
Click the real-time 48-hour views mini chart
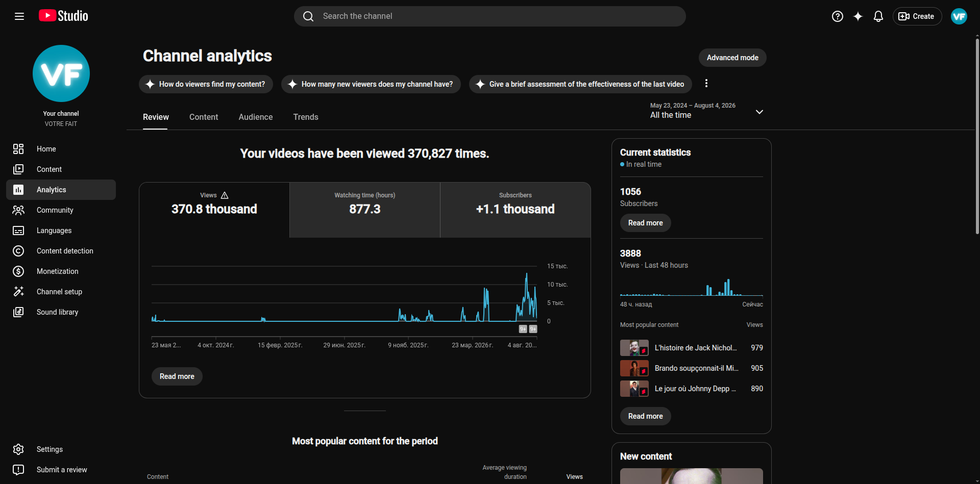692,287
